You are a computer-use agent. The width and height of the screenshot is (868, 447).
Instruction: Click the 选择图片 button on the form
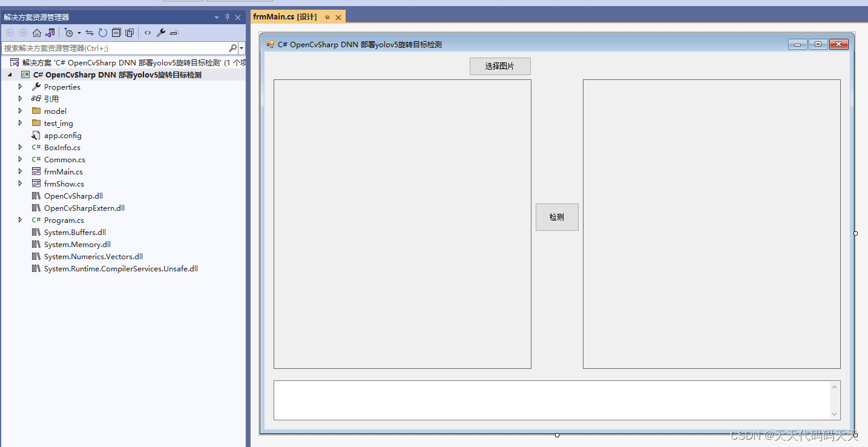click(500, 66)
